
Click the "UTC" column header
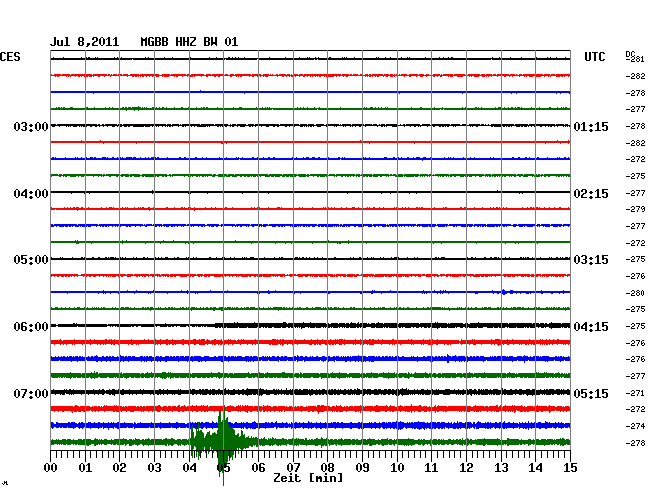(595, 57)
